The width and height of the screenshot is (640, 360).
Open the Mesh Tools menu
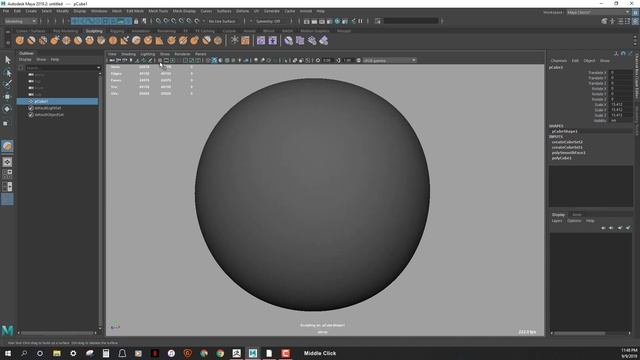[x=158, y=11]
